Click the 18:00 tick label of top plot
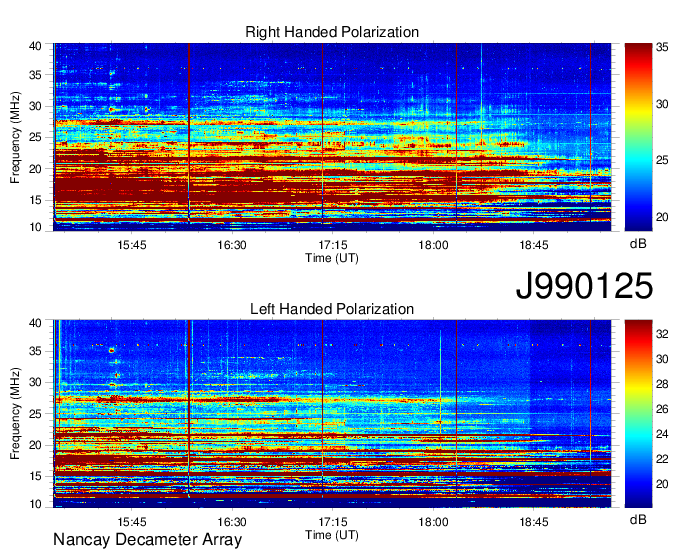 (x=433, y=245)
